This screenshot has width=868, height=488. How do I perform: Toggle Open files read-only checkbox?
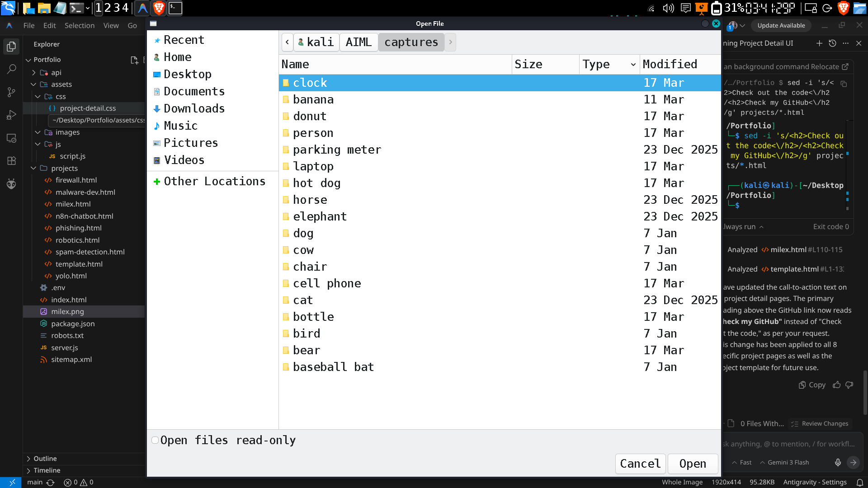155,440
